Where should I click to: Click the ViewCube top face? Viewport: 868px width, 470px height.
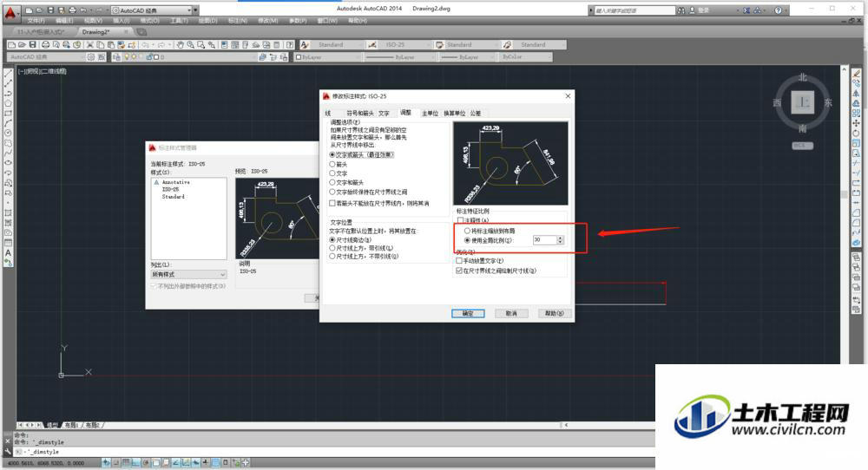(802, 102)
